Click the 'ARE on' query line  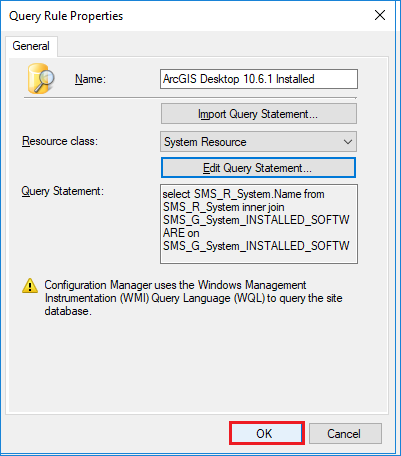point(181,233)
